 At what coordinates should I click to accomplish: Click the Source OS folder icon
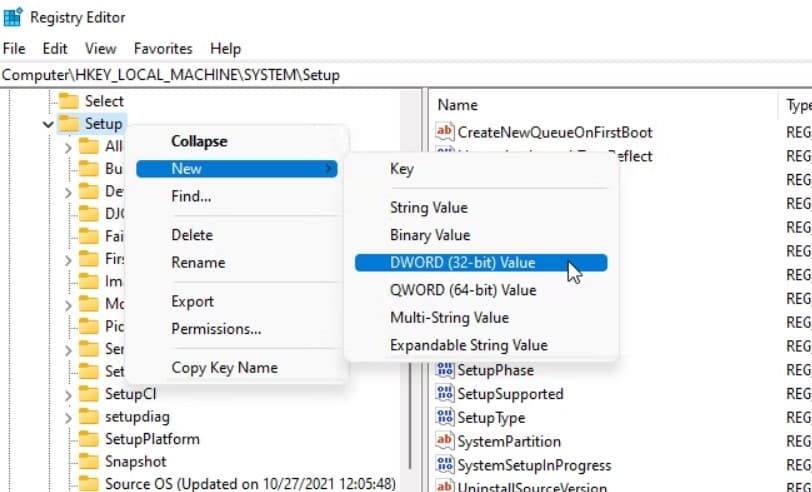pos(88,484)
